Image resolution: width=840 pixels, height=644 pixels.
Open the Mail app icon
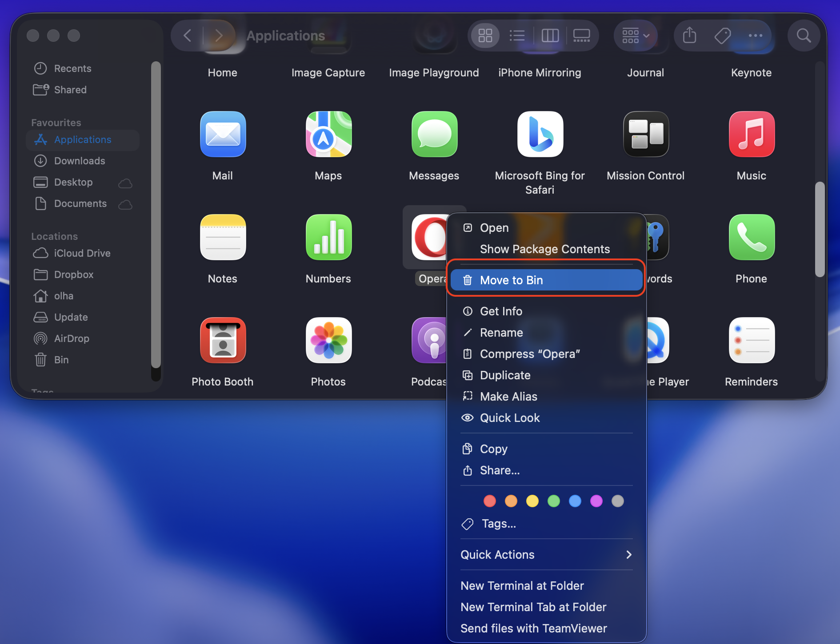(x=223, y=134)
